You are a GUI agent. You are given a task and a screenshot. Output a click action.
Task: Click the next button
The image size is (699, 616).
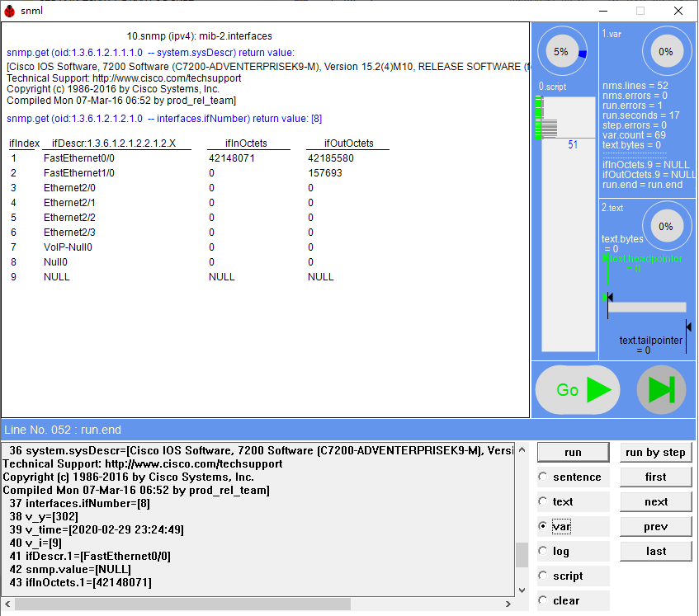pos(655,501)
